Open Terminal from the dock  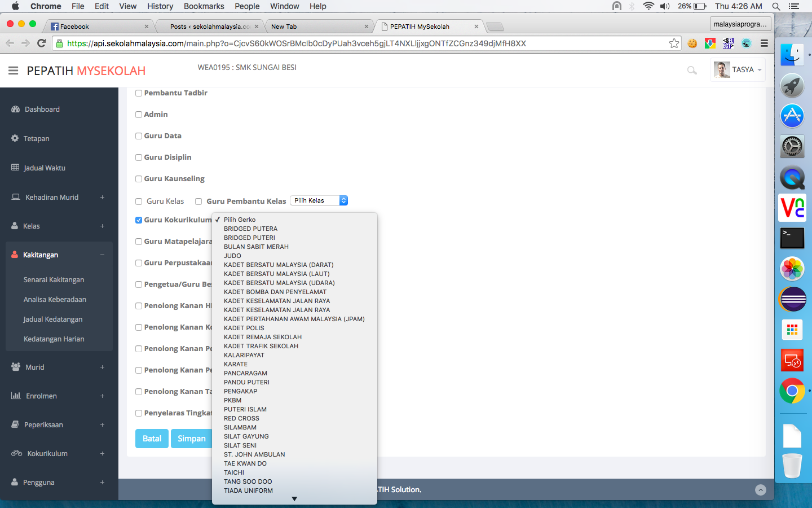point(792,238)
